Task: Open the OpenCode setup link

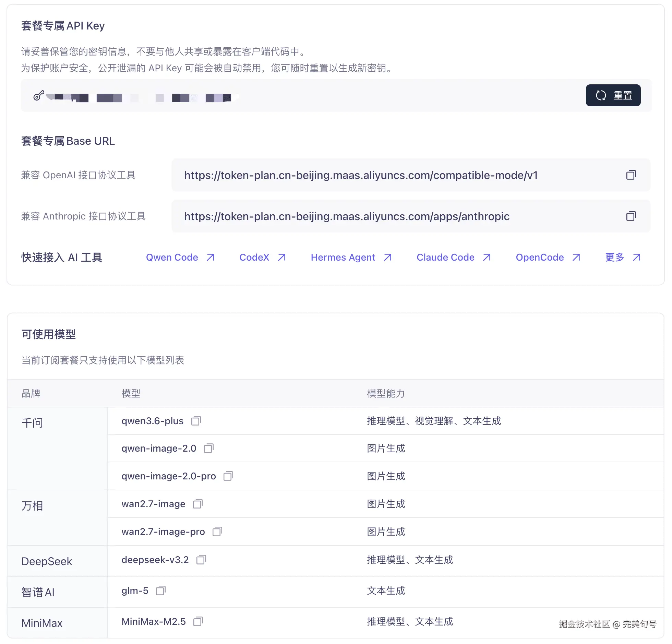Action: (x=548, y=257)
